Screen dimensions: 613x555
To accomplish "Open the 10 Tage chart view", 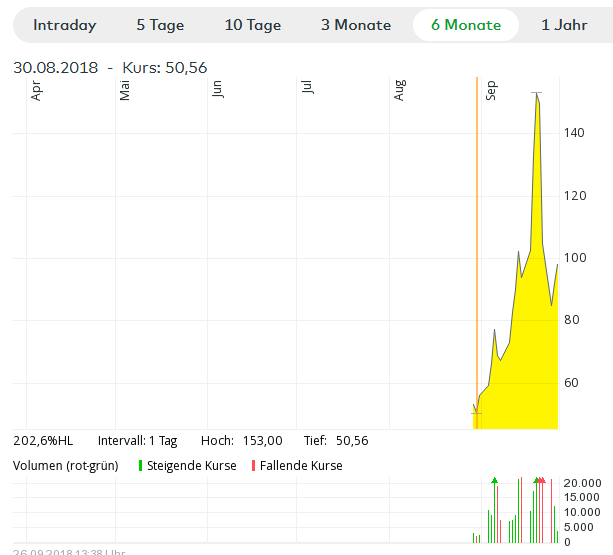I will [253, 25].
